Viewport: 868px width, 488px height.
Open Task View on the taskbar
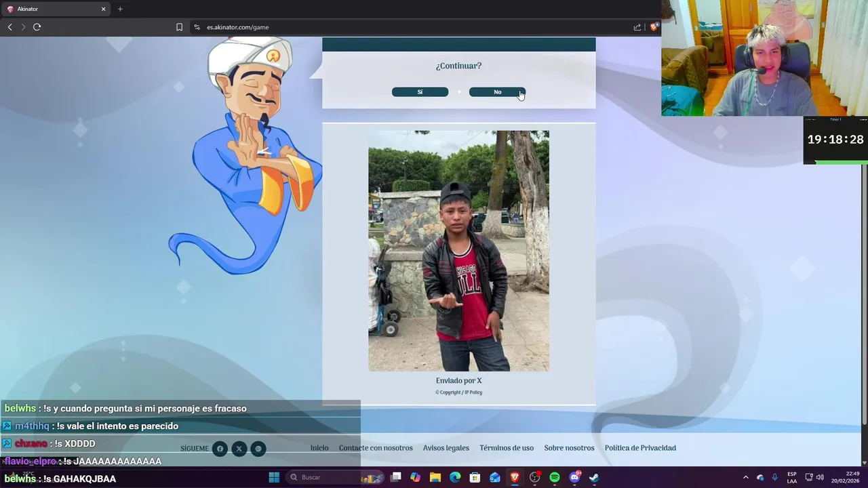pyautogui.click(x=396, y=477)
